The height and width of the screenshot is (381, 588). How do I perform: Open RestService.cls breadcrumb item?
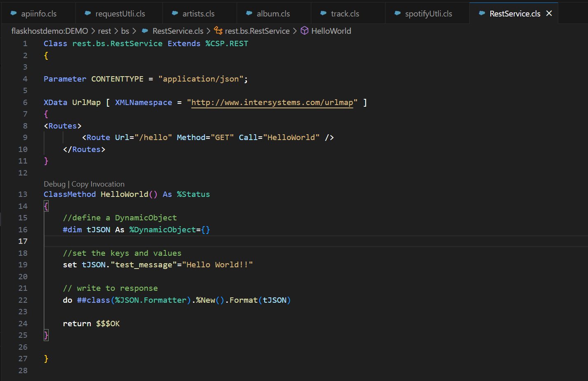tap(178, 31)
